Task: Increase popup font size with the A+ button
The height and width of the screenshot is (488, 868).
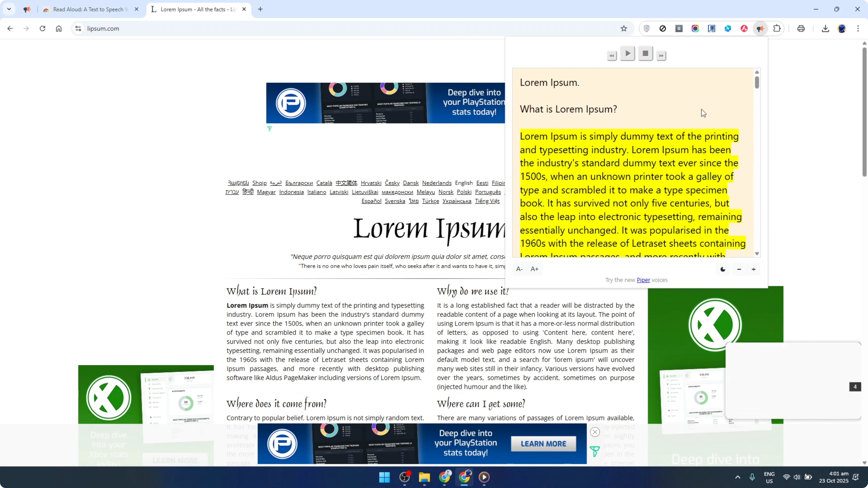Action: point(534,269)
